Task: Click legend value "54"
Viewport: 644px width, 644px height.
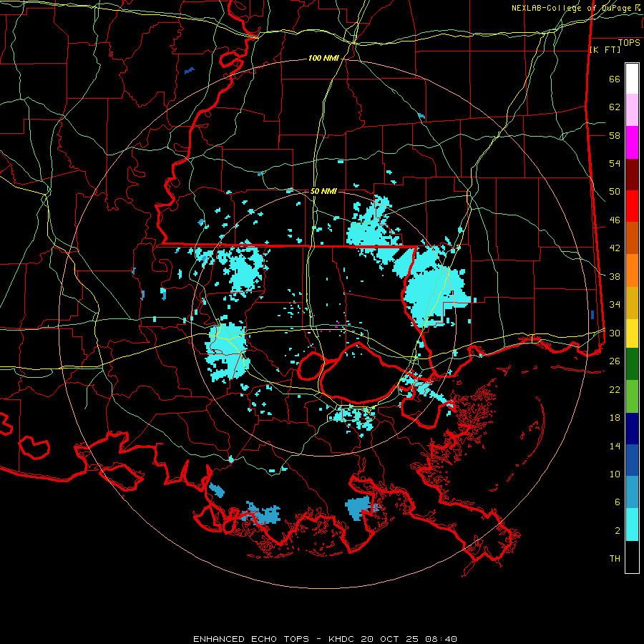Action: coord(615,164)
